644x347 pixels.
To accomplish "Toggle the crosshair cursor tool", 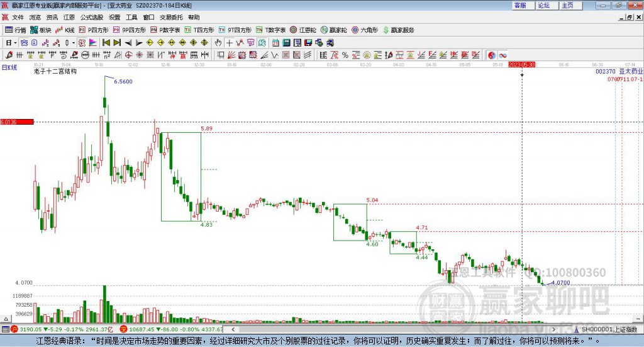I will click(x=229, y=43).
